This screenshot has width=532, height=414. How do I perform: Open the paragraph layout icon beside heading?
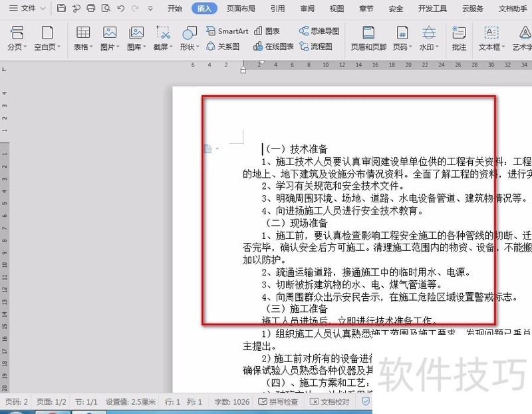tap(208, 148)
